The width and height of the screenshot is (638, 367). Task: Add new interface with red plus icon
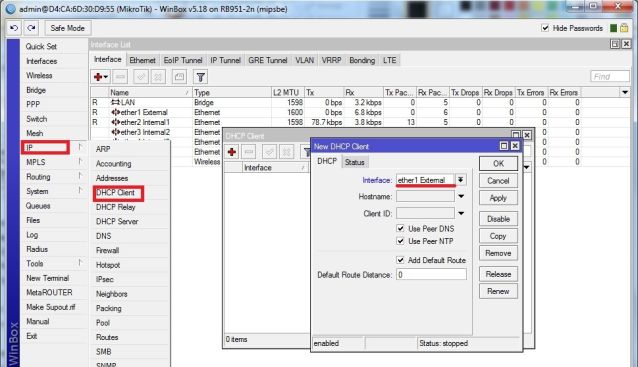pyautogui.click(x=101, y=76)
